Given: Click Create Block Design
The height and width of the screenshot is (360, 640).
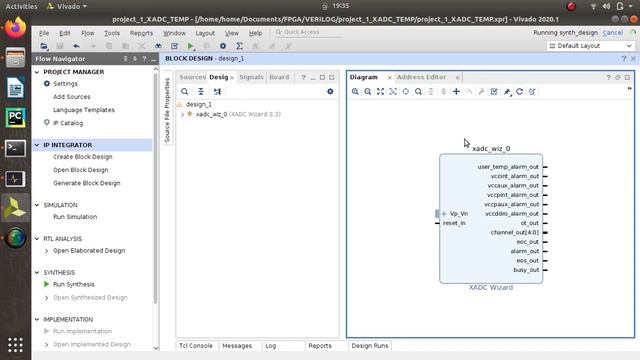Looking at the screenshot, I should [x=82, y=157].
